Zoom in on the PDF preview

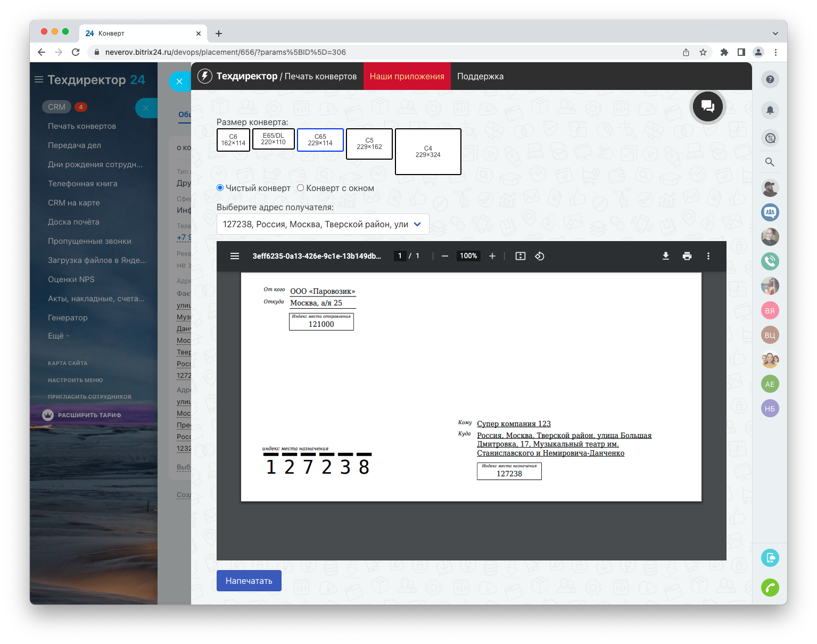pos(492,256)
